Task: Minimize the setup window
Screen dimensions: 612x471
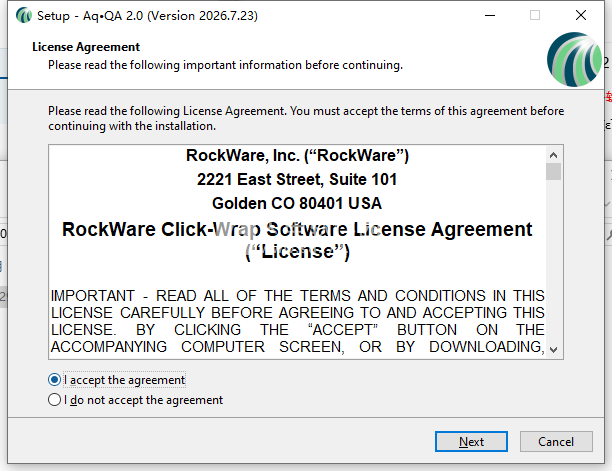Action: (x=490, y=16)
